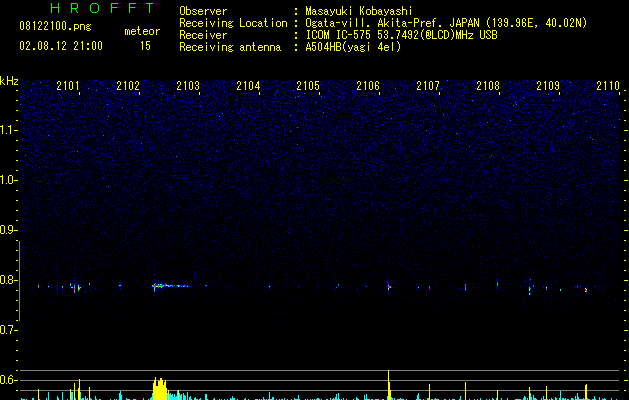629x400 pixels.
Task: Click the HROFFT title text
Action: tap(102, 8)
